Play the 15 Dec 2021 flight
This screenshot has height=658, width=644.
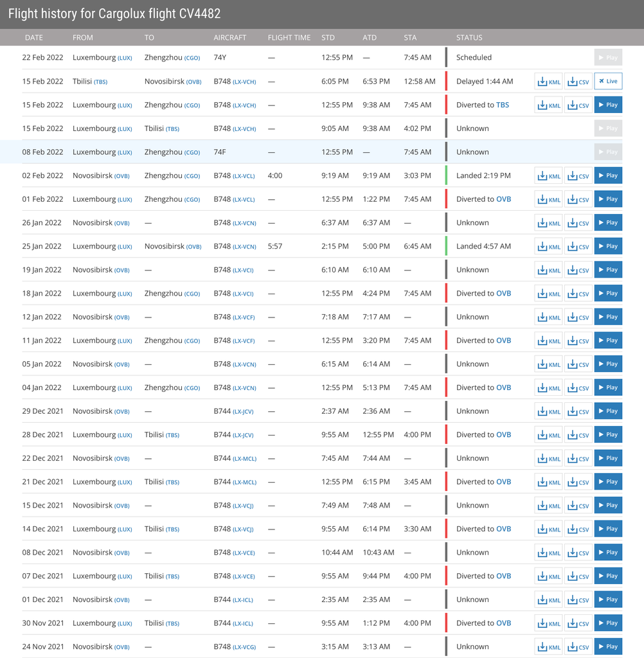608,505
